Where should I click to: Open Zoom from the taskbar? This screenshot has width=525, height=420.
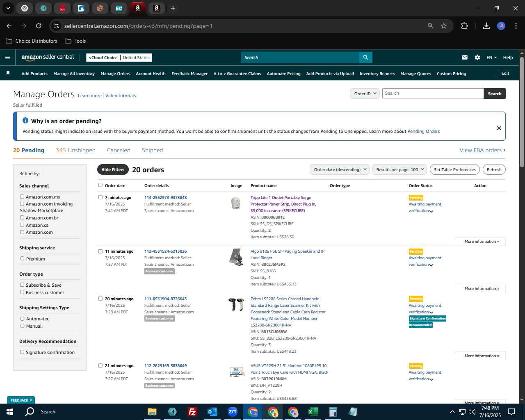(233, 412)
